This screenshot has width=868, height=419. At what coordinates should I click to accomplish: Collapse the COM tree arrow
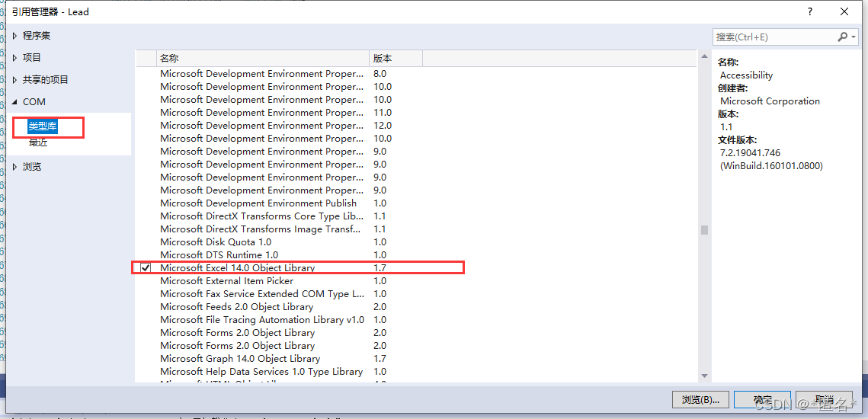point(14,102)
